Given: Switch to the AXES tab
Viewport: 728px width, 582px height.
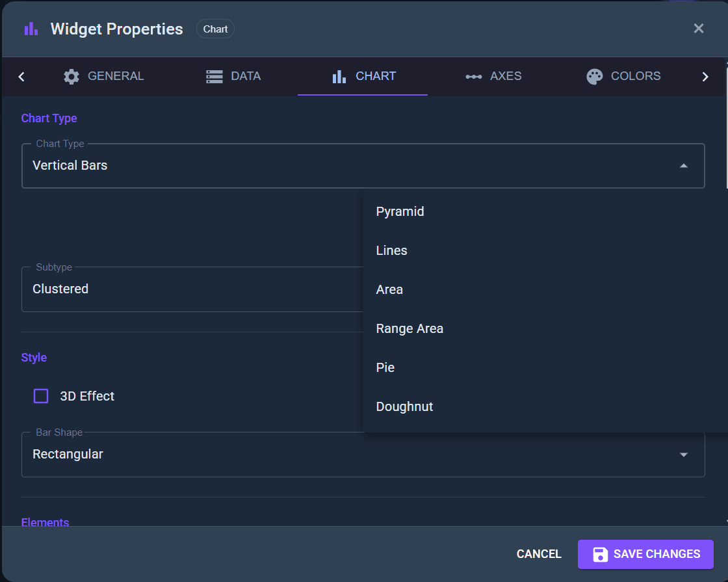Looking at the screenshot, I should pyautogui.click(x=494, y=76).
